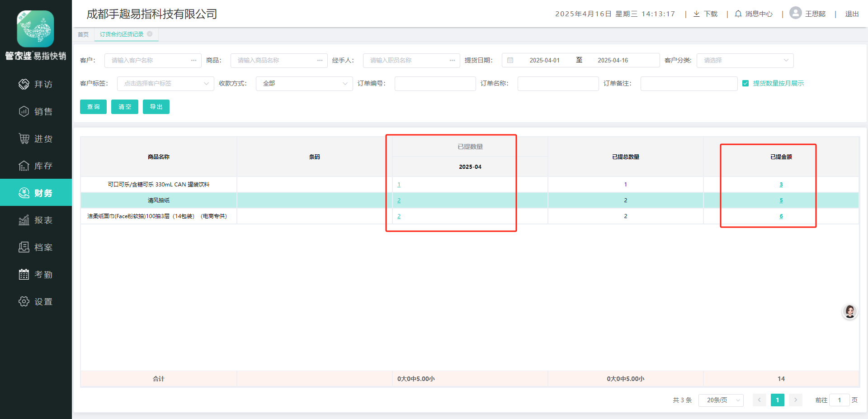Click the 消息中心 bell icon
The height and width of the screenshot is (419, 868).
click(x=738, y=14)
